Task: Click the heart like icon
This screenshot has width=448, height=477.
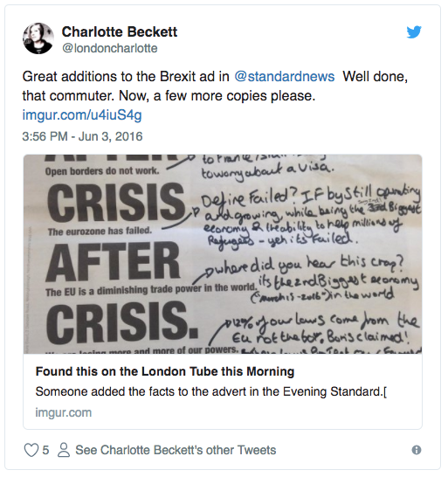Action: (x=31, y=450)
